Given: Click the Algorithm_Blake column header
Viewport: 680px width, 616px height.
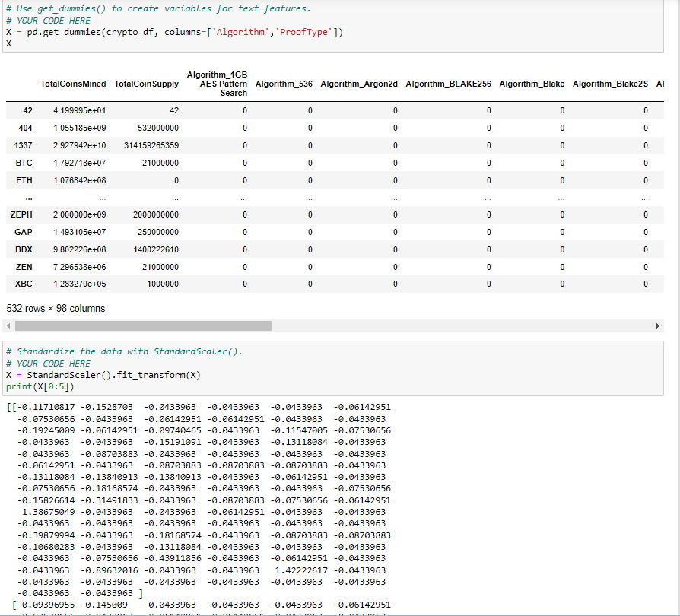Looking at the screenshot, I should click(532, 84).
